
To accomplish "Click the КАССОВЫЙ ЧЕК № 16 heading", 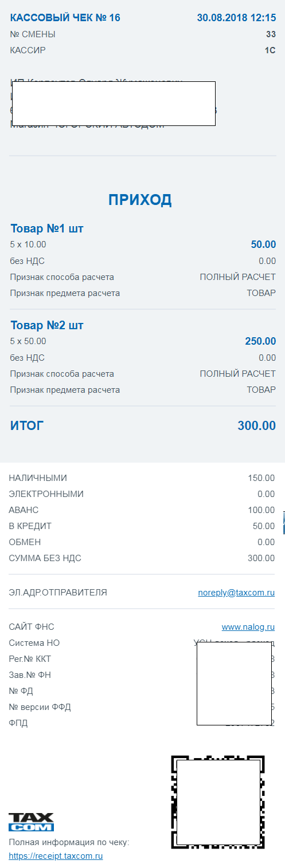I will pos(65,18).
